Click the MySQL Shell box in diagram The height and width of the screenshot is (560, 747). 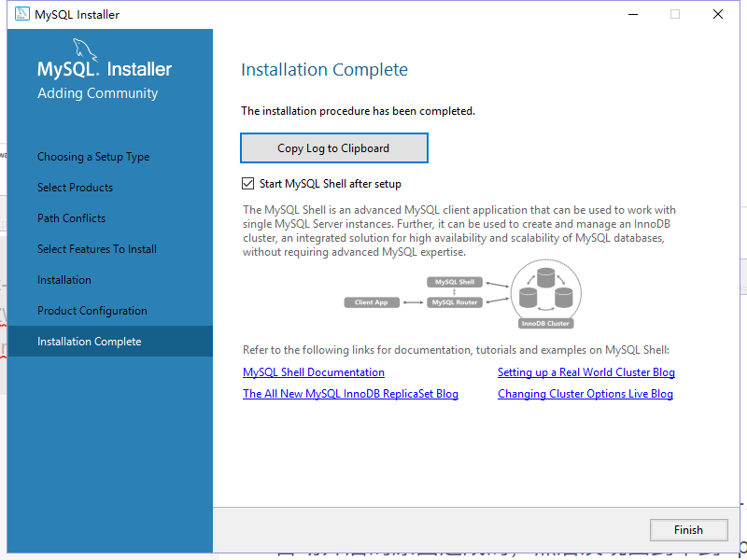click(455, 282)
